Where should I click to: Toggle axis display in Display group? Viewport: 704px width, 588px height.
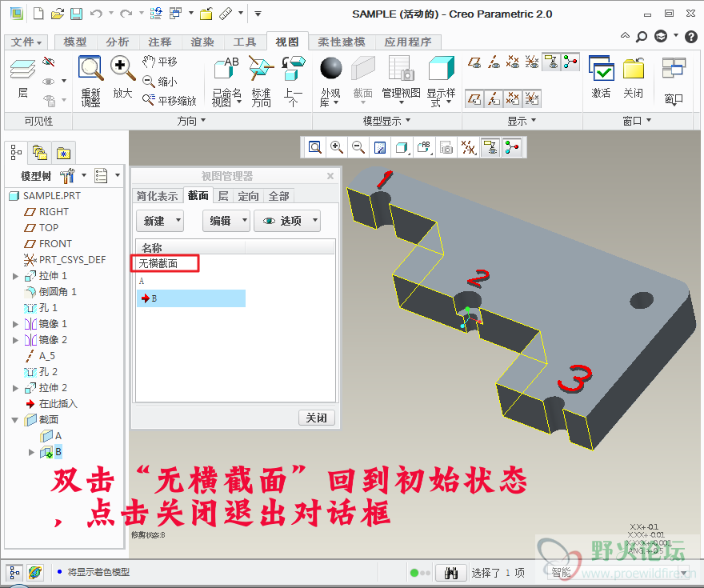(494, 62)
